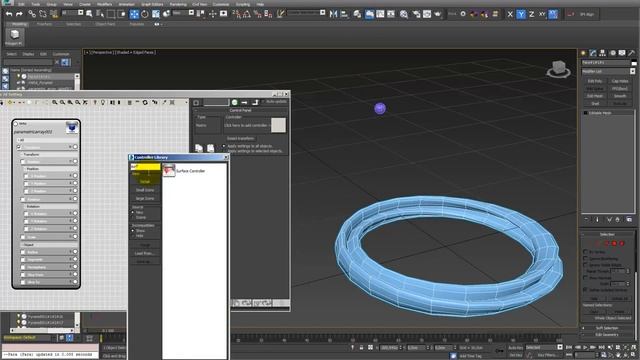Check the Z Position checkbox in node
This screenshot has height=360, width=640.
pyautogui.click(x=27, y=191)
